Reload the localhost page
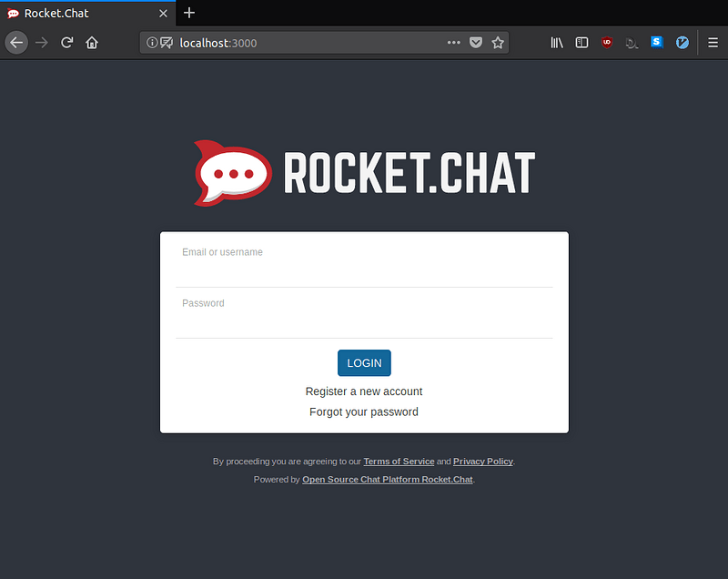 click(x=66, y=43)
